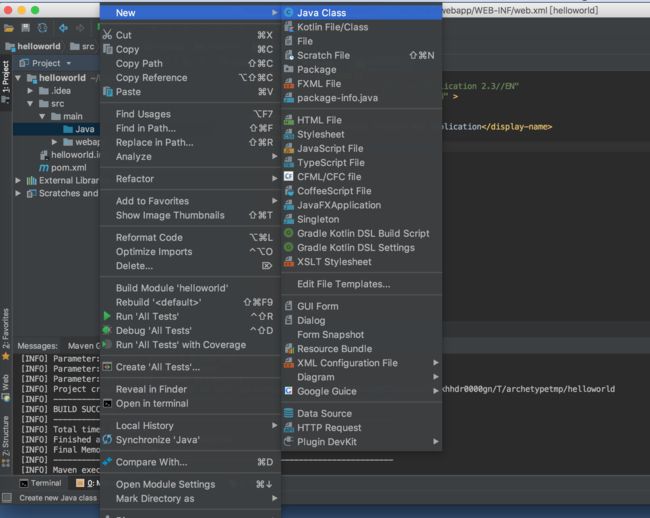Open the Project view dropdown
Screen dimensions: 650x518
click(x=68, y=63)
